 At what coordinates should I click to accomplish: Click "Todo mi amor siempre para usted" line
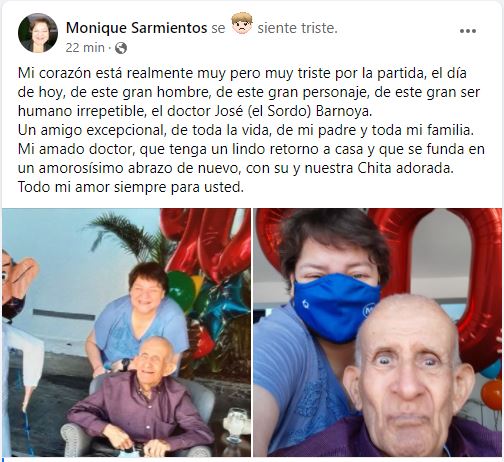click(x=131, y=187)
